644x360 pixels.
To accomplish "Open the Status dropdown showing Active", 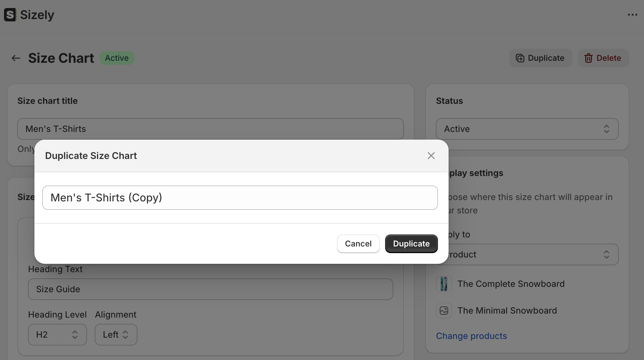I will point(527,129).
